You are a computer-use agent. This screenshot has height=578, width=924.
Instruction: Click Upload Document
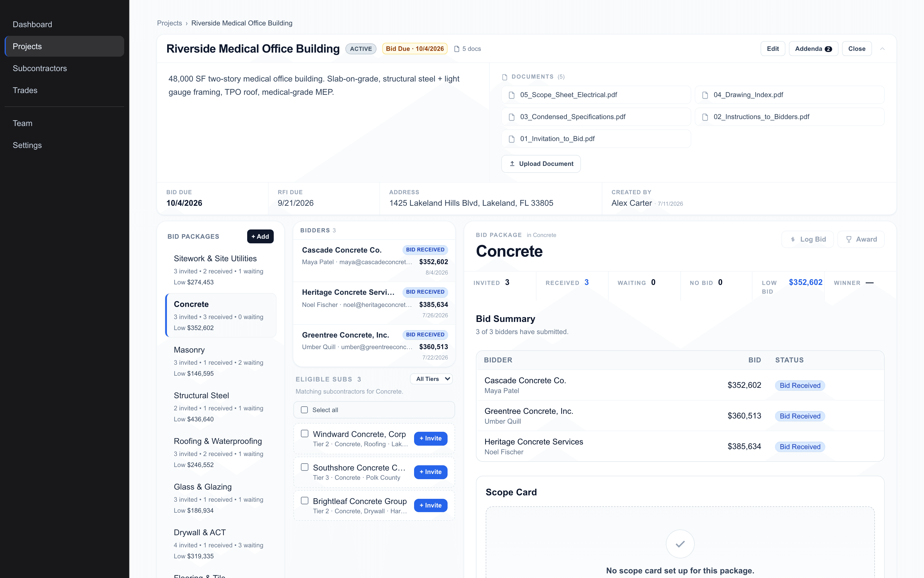(x=541, y=164)
